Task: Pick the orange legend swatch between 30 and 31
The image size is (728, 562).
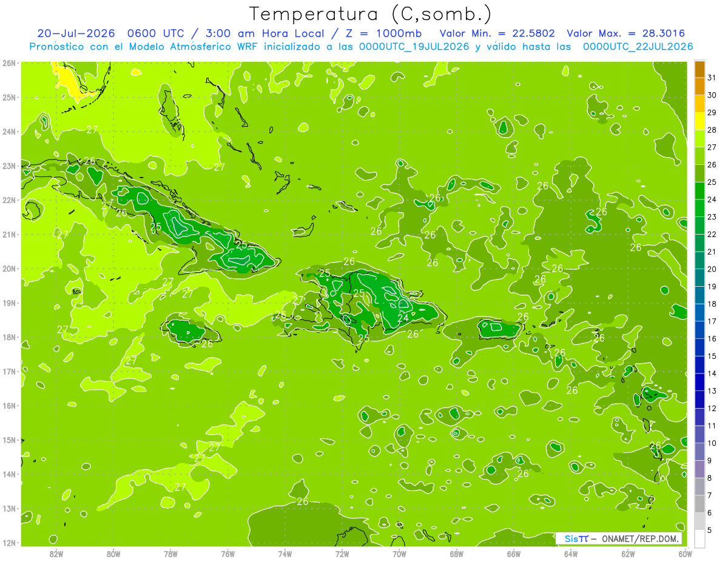Action: click(x=699, y=87)
